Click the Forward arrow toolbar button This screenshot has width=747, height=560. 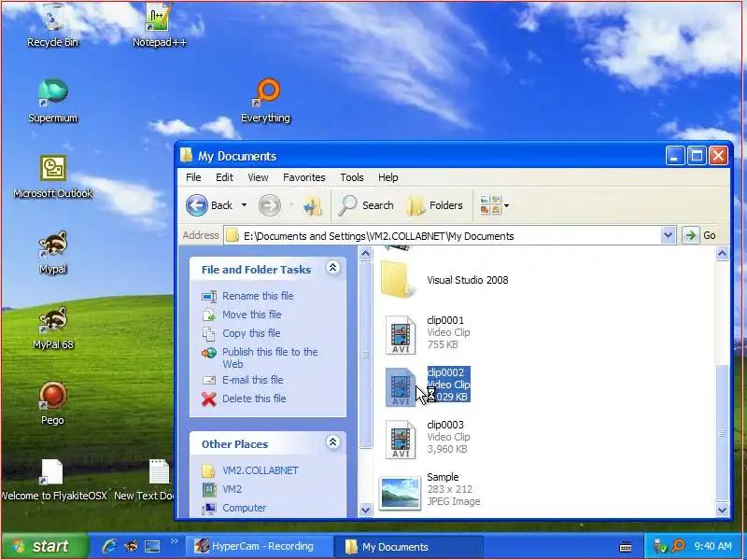pyautogui.click(x=270, y=205)
